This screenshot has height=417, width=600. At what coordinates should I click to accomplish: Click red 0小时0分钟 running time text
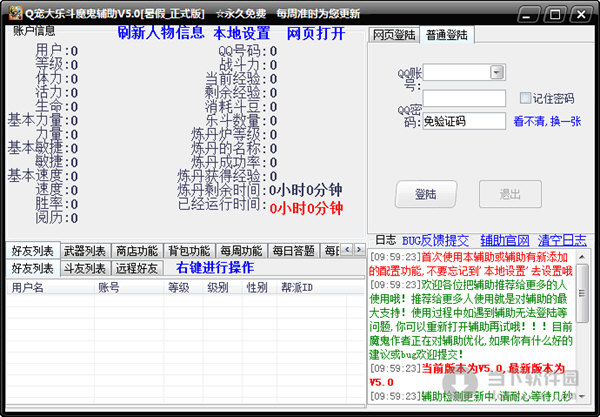306,209
